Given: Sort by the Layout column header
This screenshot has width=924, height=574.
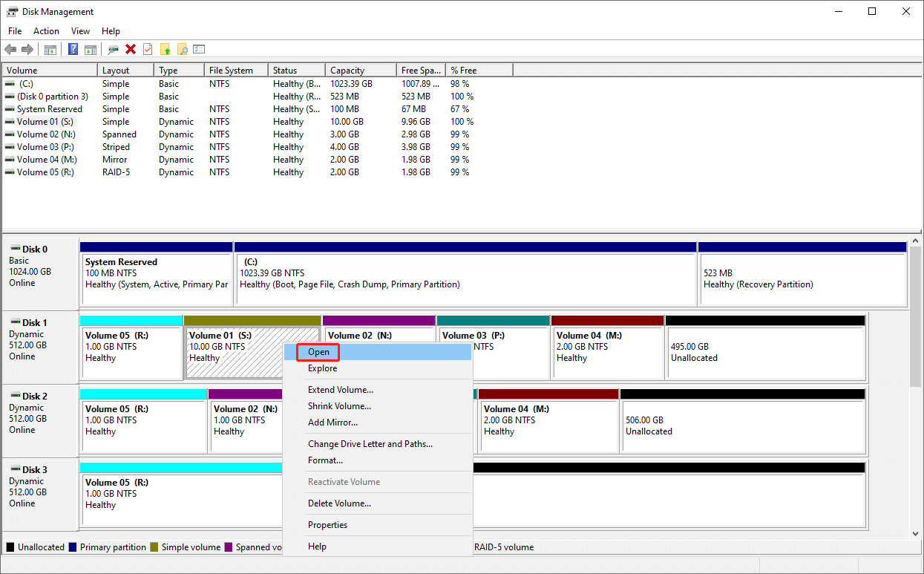Looking at the screenshot, I should pos(126,71).
